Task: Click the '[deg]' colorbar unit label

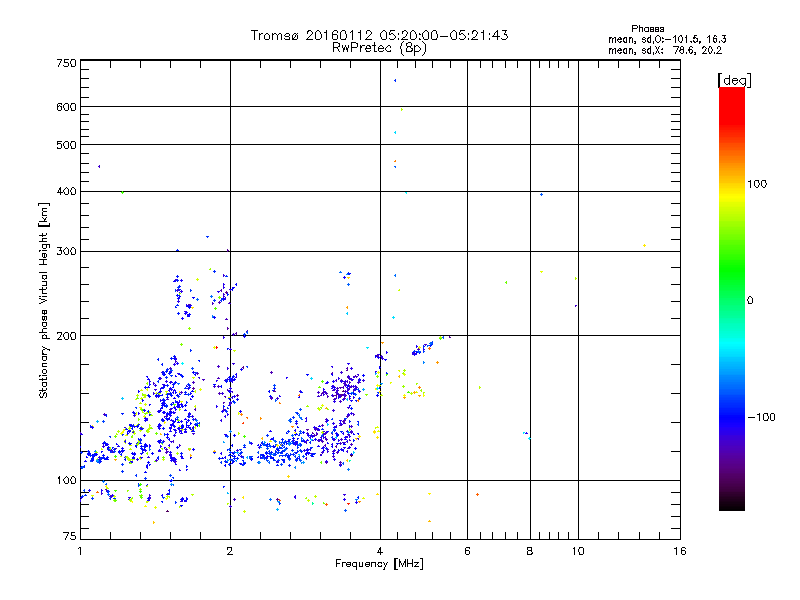Action: coord(734,80)
